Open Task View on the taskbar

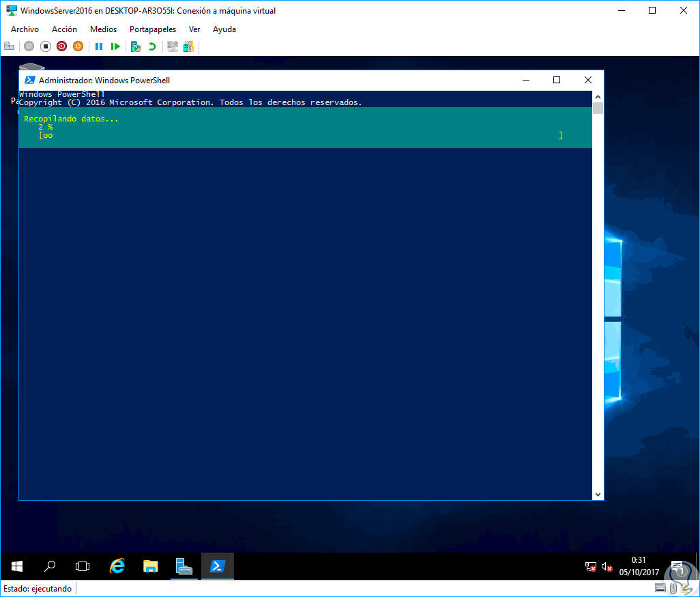click(x=83, y=566)
